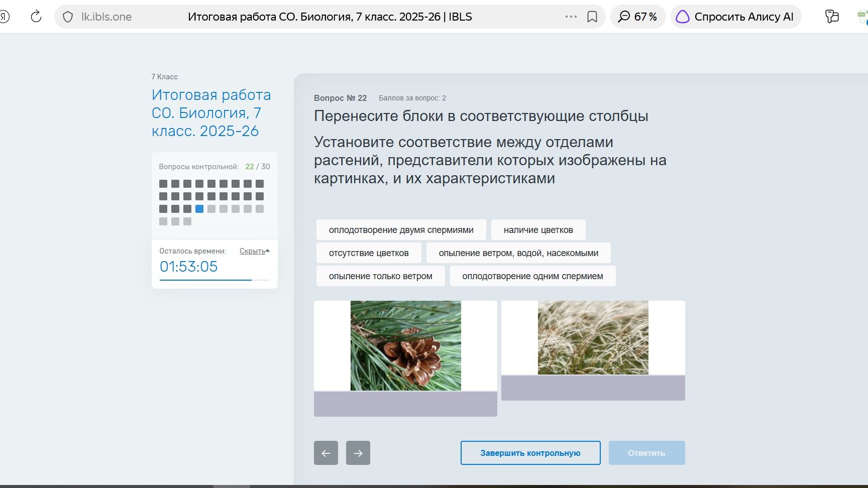Click the address lk.ibls.one in the URL bar
Viewport: 868px width, 488px height.
tap(106, 17)
